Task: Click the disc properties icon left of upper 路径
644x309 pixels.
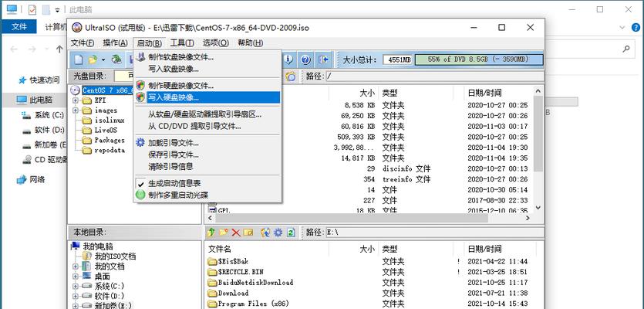Action: pos(291,76)
